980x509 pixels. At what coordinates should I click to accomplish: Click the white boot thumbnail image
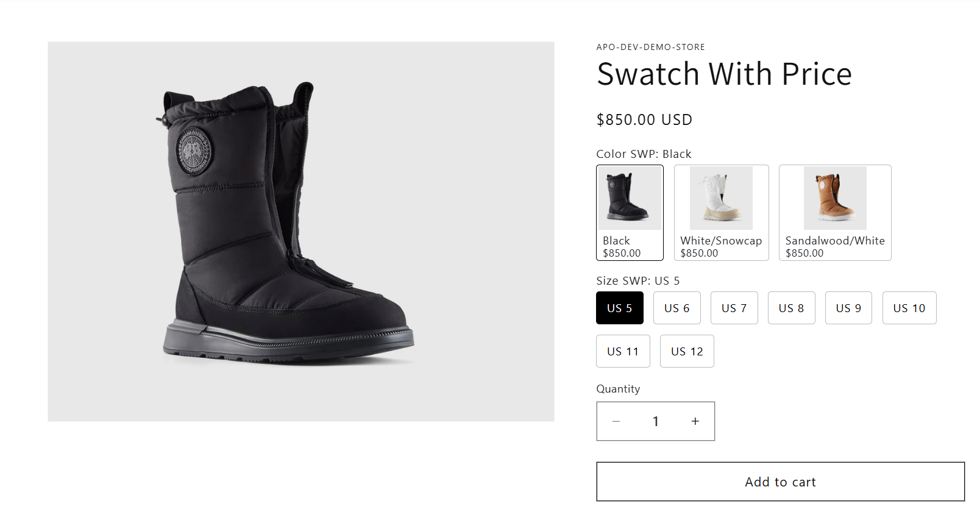click(721, 198)
